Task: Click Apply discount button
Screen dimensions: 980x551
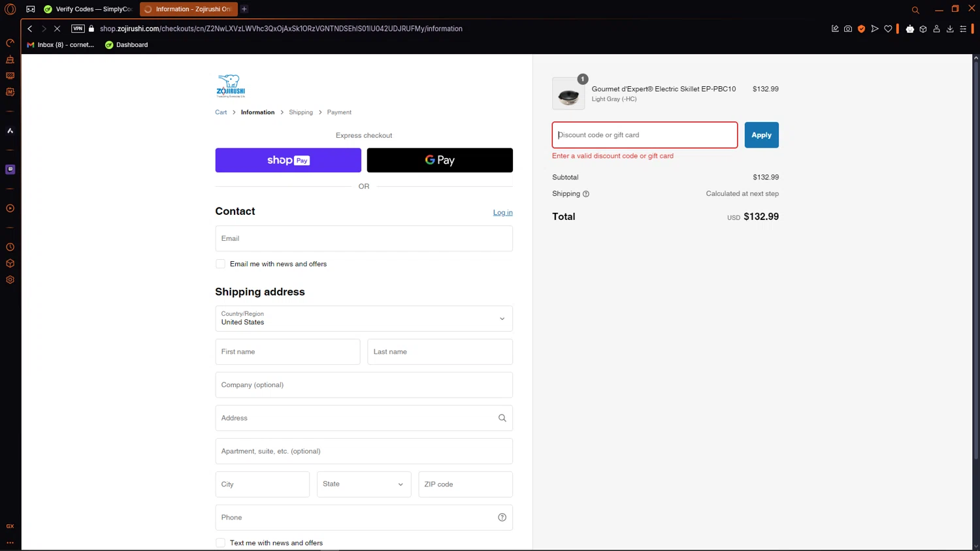Action: [761, 135]
